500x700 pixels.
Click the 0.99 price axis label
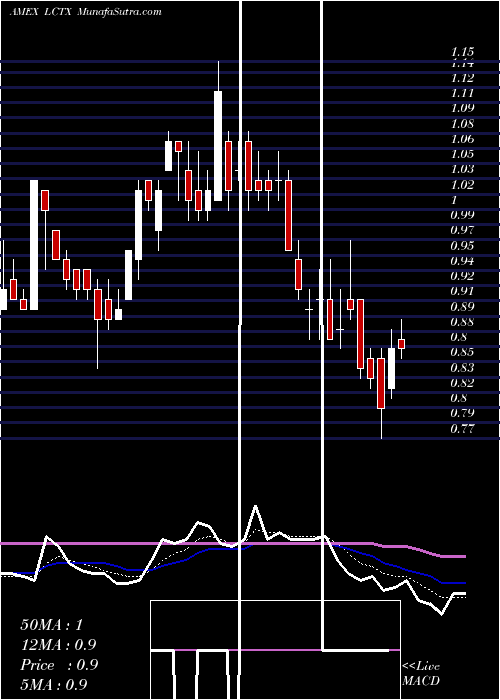tap(462, 215)
